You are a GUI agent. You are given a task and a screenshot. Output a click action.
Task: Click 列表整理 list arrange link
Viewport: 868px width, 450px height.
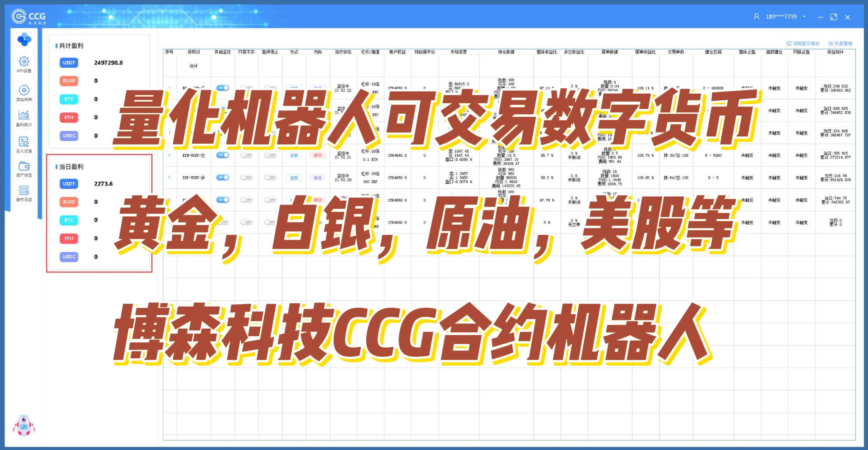click(840, 43)
